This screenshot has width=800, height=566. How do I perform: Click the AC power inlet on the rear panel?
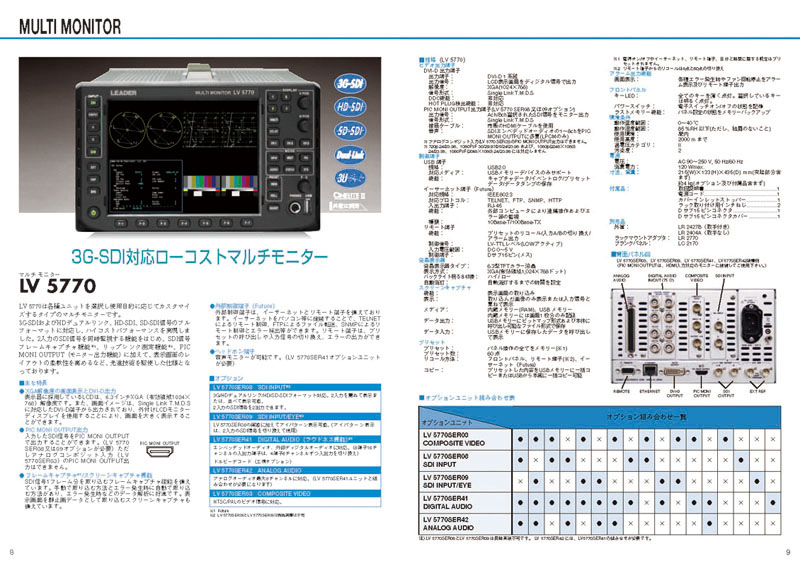tap(752, 323)
